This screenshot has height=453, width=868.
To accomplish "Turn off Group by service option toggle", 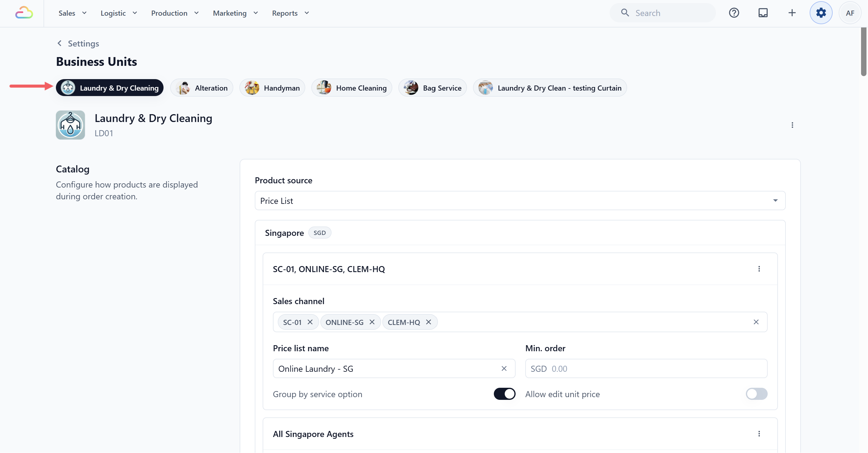I will pos(504,394).
